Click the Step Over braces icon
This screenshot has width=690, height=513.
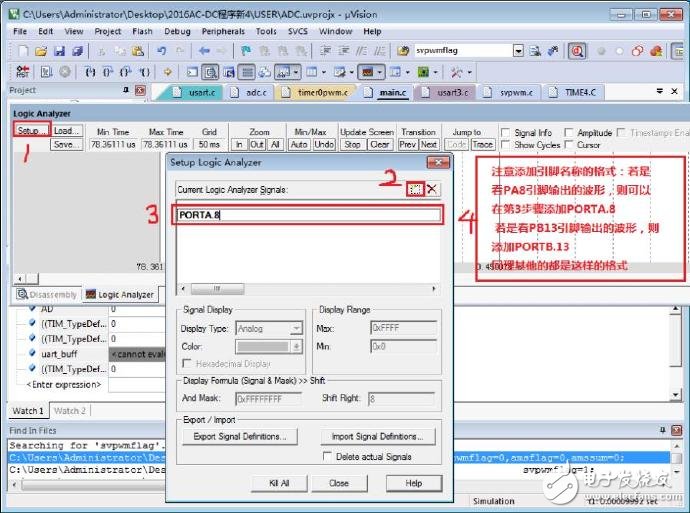[108, 72]
